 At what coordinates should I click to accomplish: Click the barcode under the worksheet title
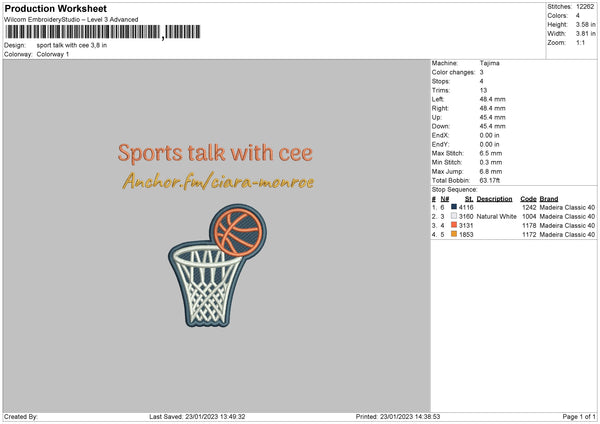point(103,32)
